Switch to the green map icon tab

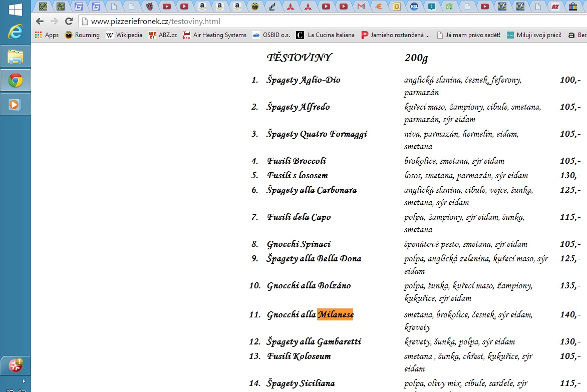449,7
